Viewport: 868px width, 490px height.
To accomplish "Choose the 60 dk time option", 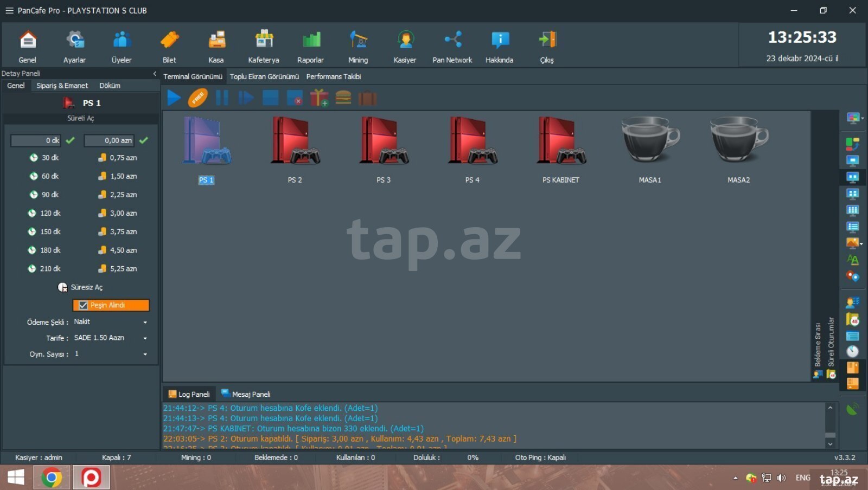I will pos(44,176).
